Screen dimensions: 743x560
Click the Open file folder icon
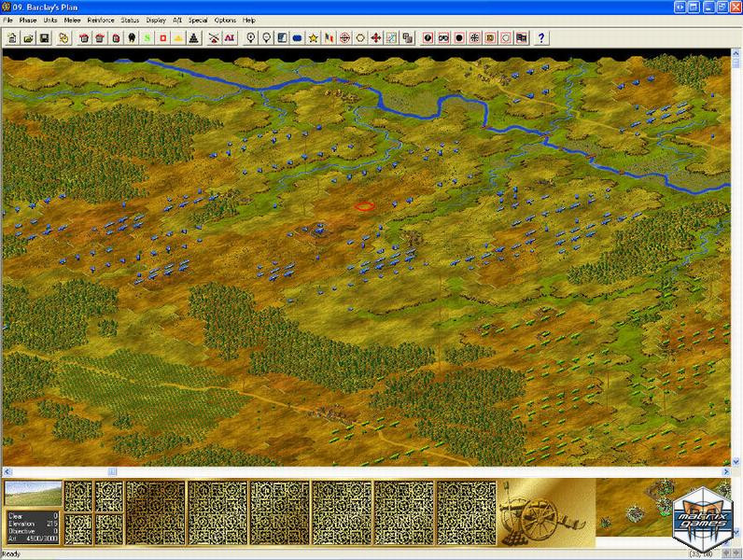pyautogui.click(x=28, y=38)
